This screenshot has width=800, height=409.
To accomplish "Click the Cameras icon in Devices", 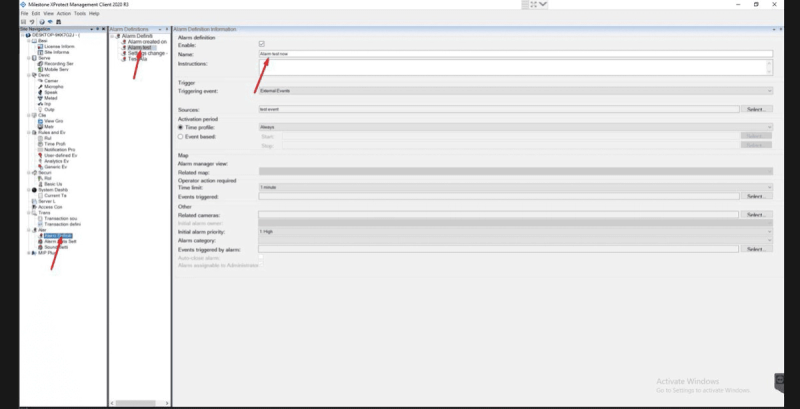I will pyautogui.click(x=40, y=81).
